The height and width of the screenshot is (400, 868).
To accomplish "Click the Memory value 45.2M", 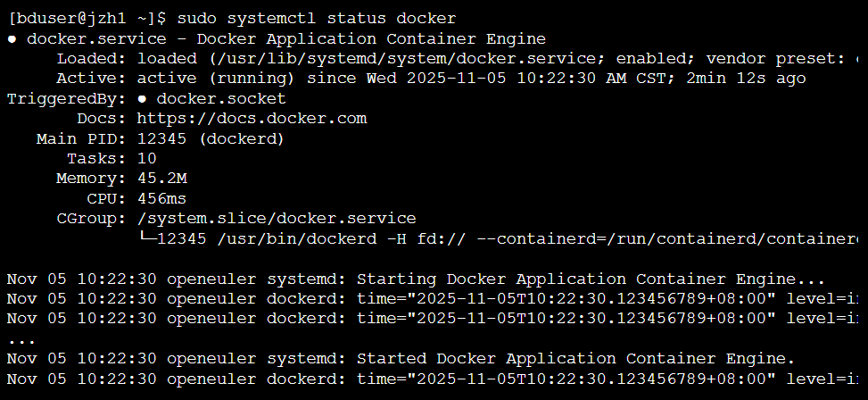I will click(162, 179).
